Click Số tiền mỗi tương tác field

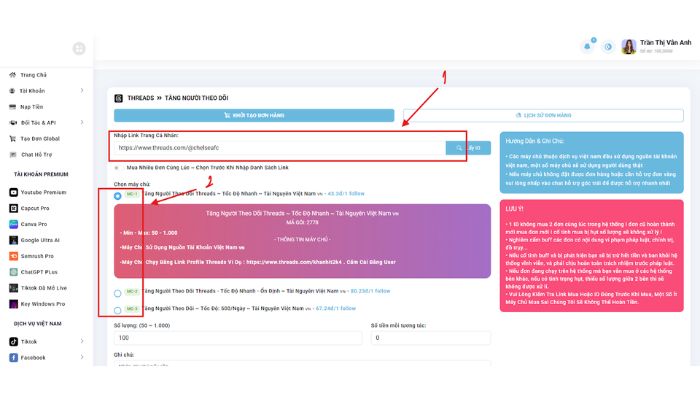pos(430,338)
